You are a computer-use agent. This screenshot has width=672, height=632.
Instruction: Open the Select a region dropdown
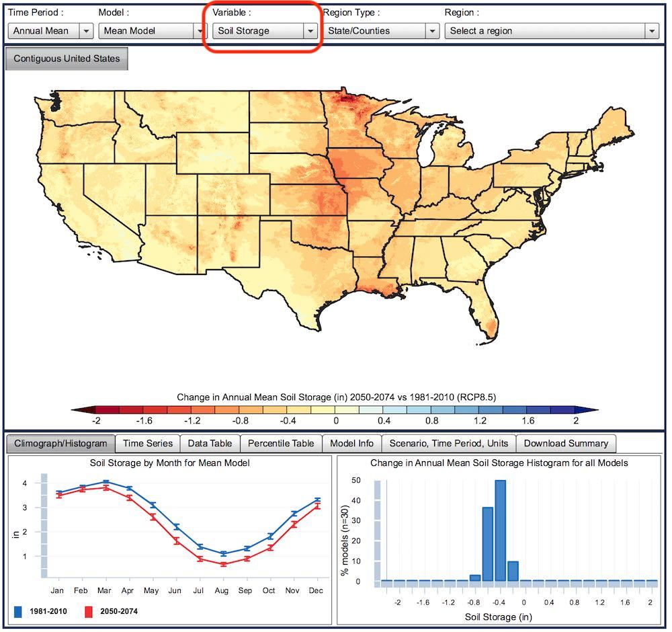(x=552, y=31)
